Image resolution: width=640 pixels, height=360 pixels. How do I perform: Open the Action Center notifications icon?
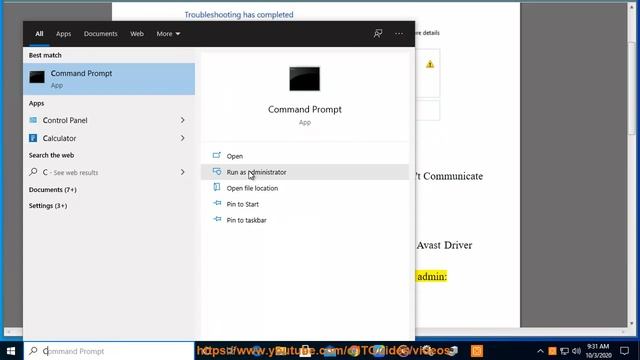pos(624,351)
